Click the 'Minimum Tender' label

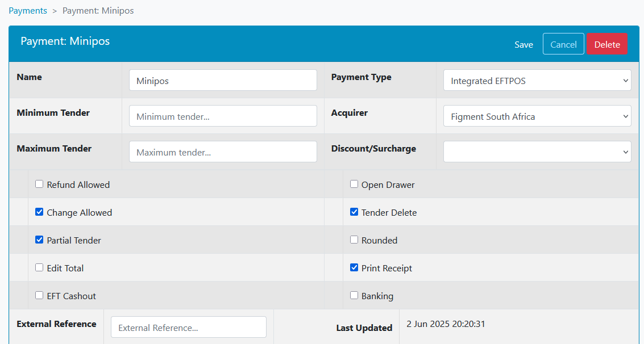[x=53, y=113]
